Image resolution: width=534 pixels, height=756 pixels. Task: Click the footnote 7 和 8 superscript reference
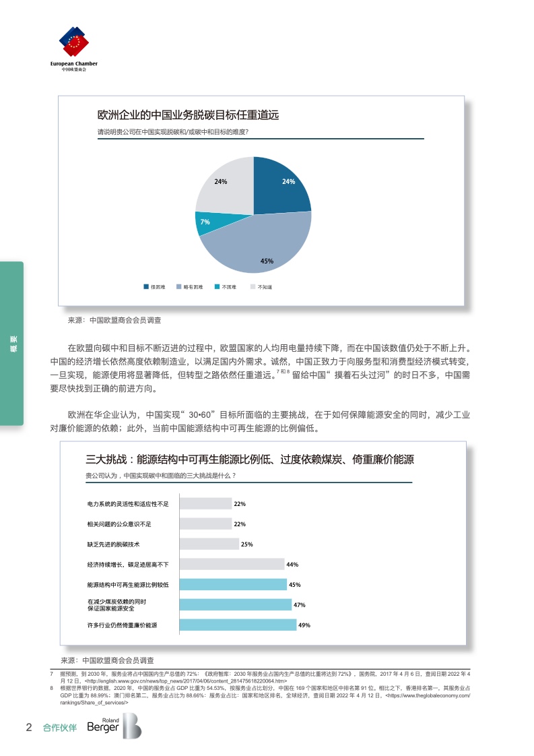coord(282,370)
